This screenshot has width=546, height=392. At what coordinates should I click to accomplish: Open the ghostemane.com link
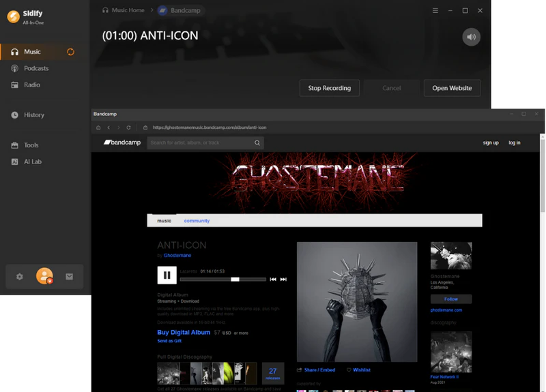coord(446,310)
